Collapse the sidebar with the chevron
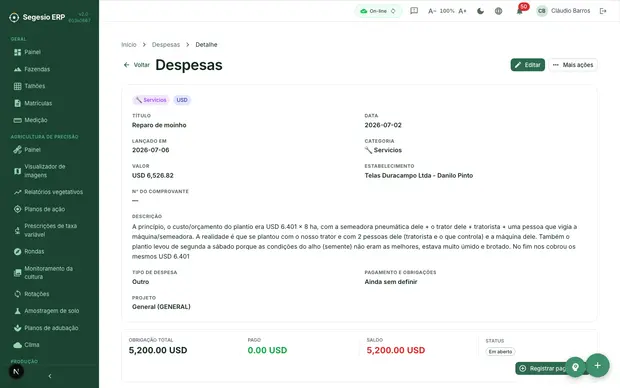The height and width of the screenshot is (388, 620). pos(50,376)
